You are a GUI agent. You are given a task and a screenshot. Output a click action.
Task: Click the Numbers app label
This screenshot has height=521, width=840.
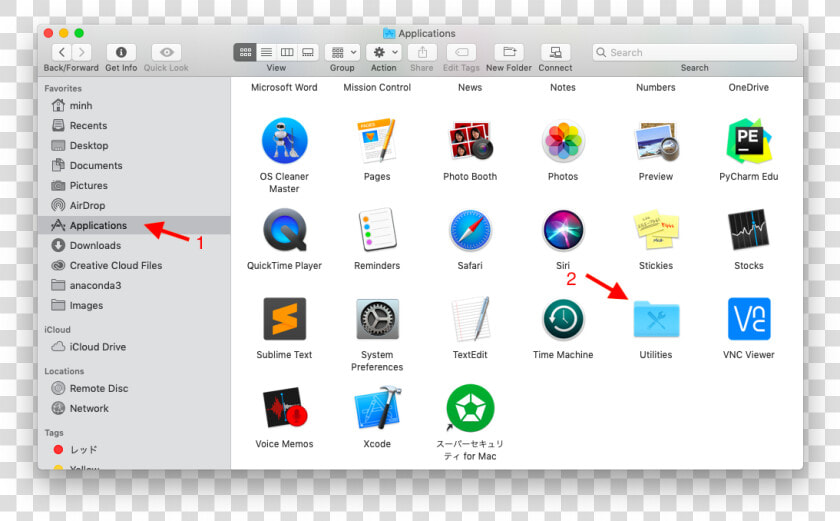656,87
